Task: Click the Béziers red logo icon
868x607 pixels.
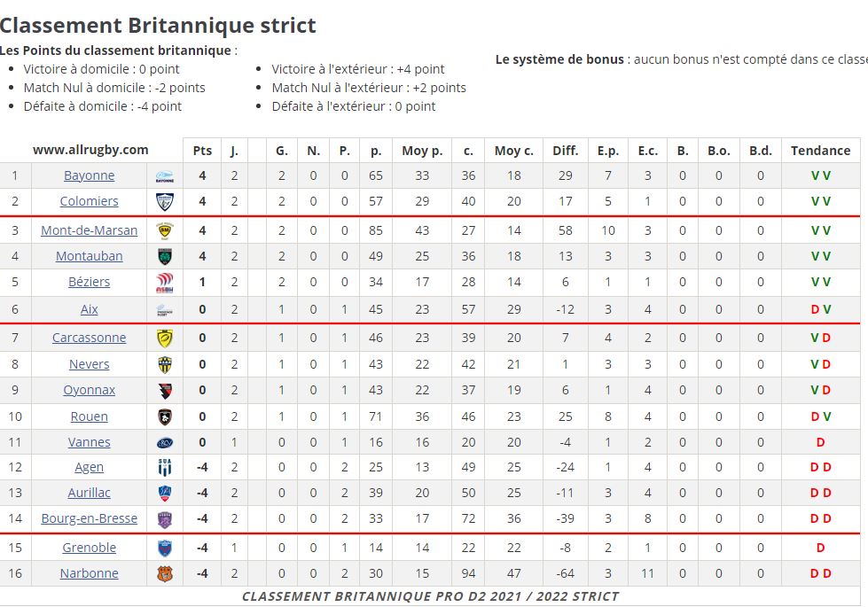Action: pyautogui.click(x=165, y=282)
